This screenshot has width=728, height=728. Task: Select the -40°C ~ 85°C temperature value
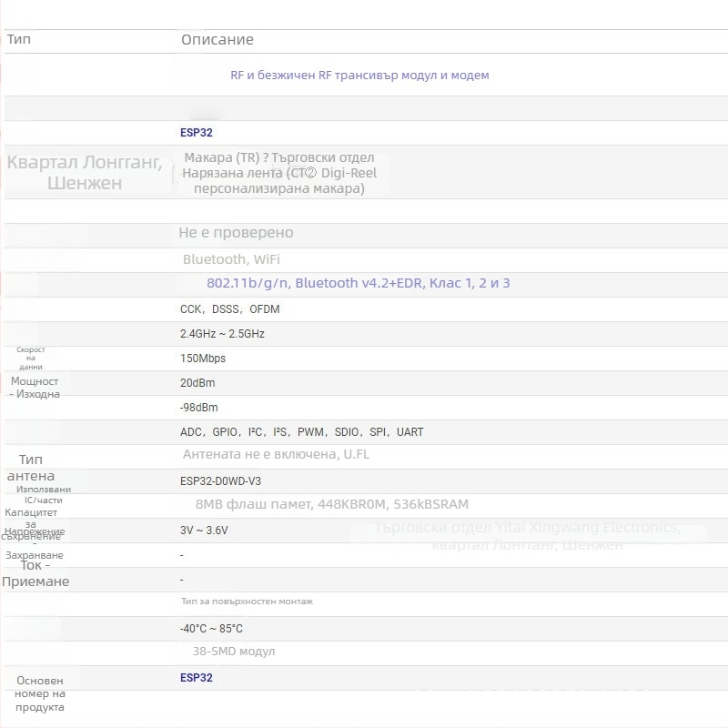coord(211,629)
